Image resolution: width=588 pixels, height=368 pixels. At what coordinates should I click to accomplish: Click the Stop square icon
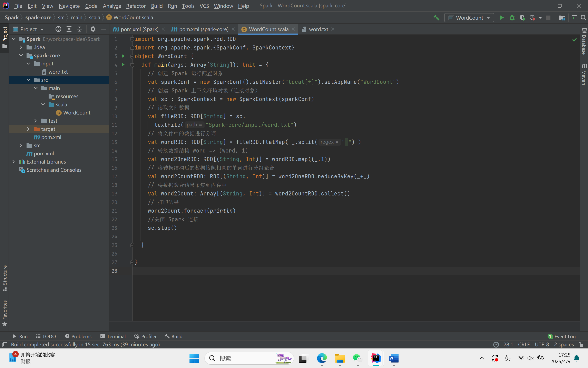[x=548, y=18]
